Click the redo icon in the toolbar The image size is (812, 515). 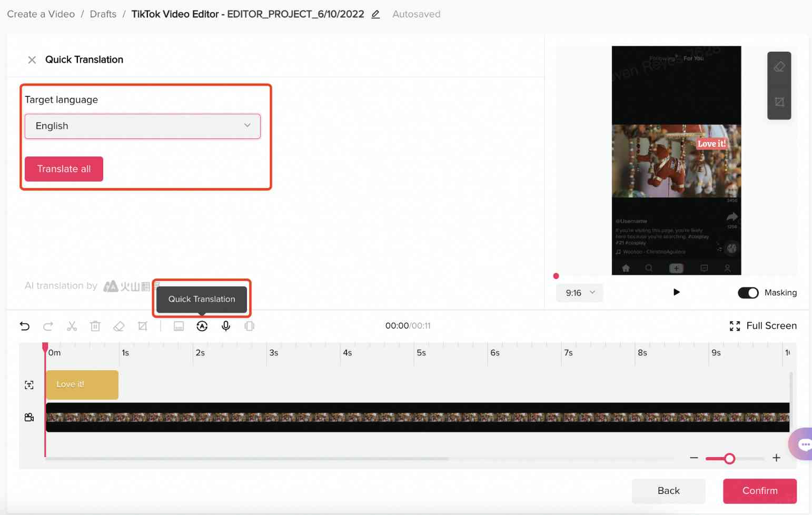tap(48, 326)
